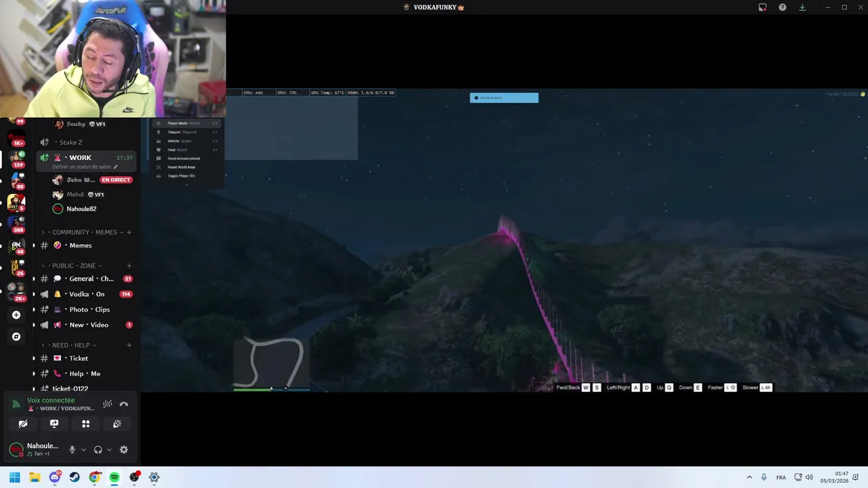This screenshot has width=868, height=488.
Task: Open the Discover servers compass icon
Action: coord(16,336)
